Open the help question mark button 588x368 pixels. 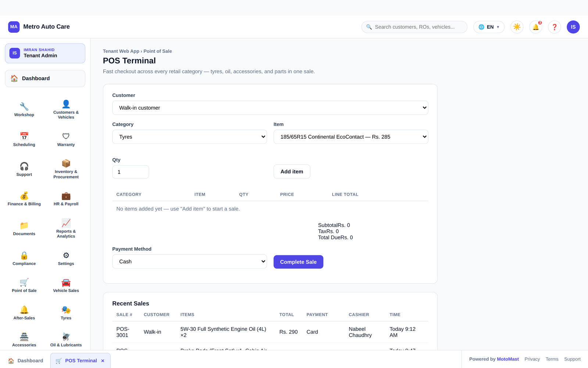pos(555,27)
